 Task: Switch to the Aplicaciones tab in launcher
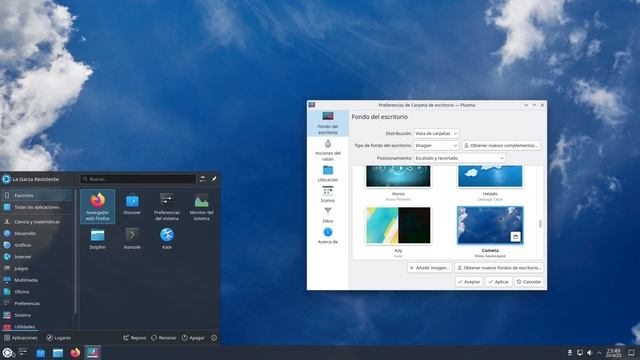21,338
